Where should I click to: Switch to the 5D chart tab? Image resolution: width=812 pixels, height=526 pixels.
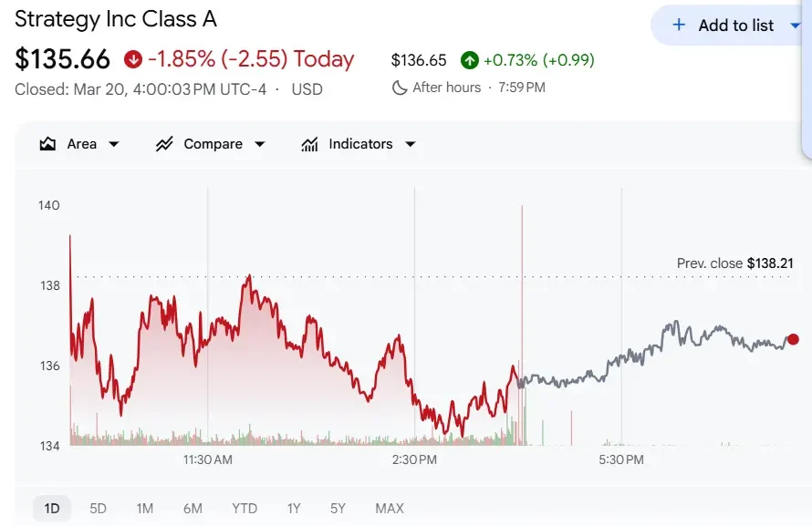click(x=99, y=508)
